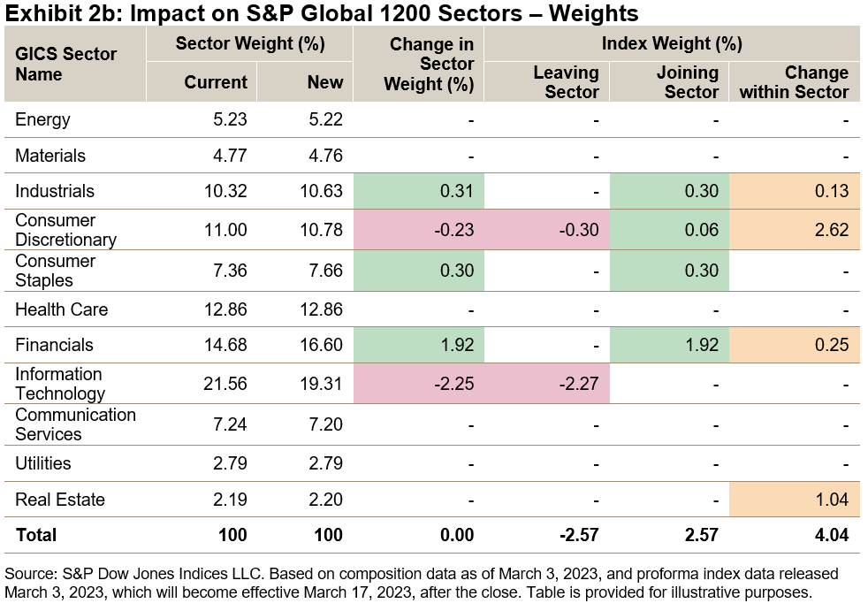Image resolution: width=868 pixels, height=611 pixels.
Task: Select the GICS Sector Name header
Action: pyautogui.click(x=65, y=64)
